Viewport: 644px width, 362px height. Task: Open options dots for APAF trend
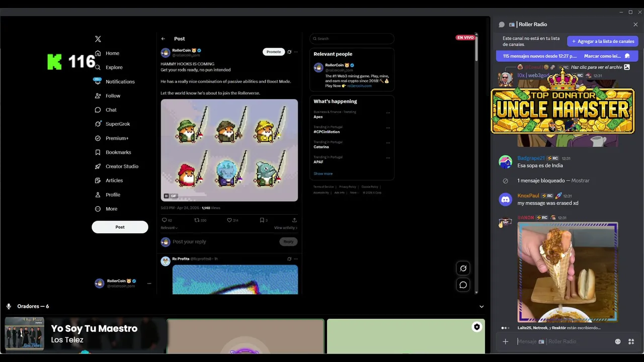[x=388, y=158]
